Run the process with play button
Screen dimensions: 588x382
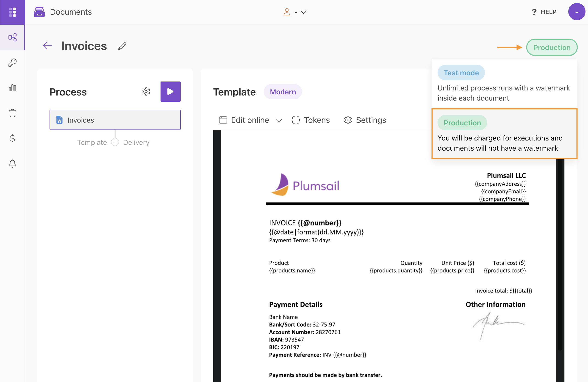click(x=170, y=91)
